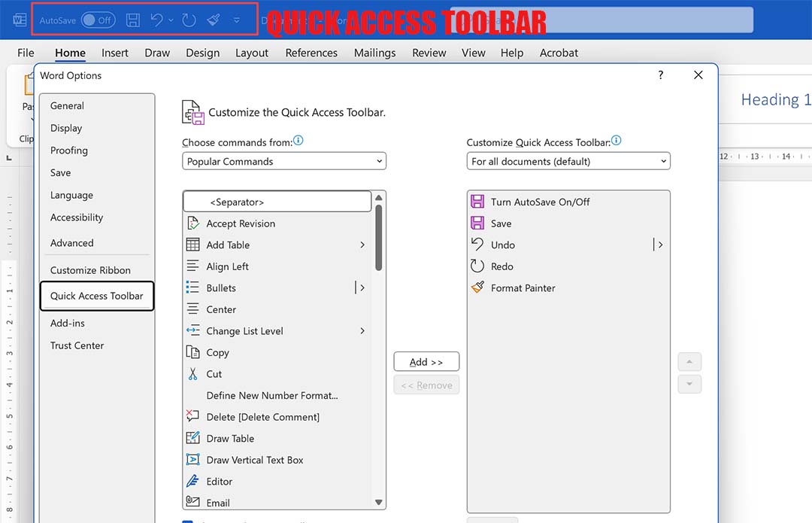Click the Save icon in title bar
The image size is (812, 523).
133,20
